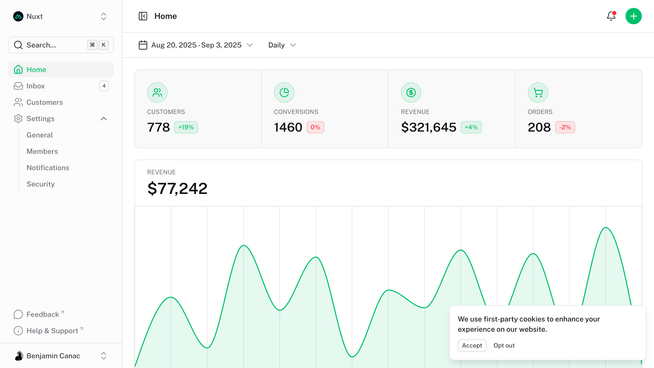Click the Nuxt logo icon

click(18, 16)
